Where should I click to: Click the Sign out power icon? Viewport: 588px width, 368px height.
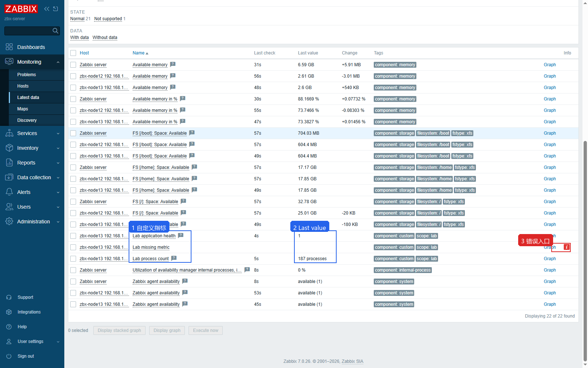[9, 356]
